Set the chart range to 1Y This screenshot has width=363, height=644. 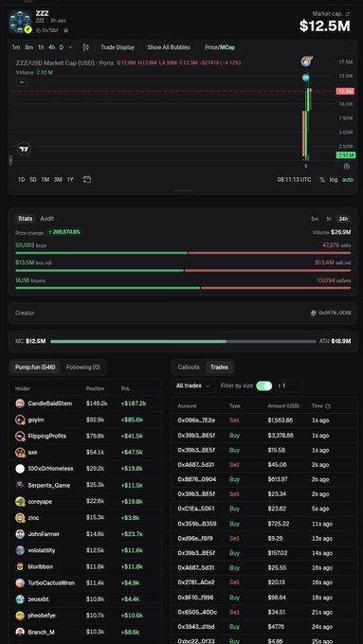click(x=70, y=180)
